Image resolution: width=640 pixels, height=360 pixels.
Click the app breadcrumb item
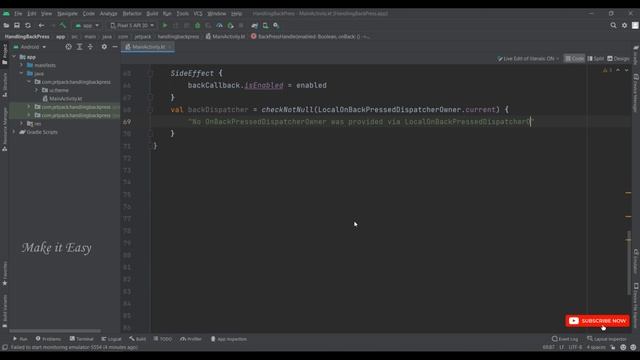pos(60,37)
